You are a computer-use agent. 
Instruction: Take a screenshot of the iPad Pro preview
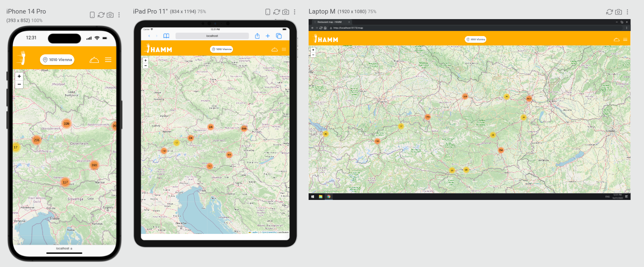[x=286, y=12]
